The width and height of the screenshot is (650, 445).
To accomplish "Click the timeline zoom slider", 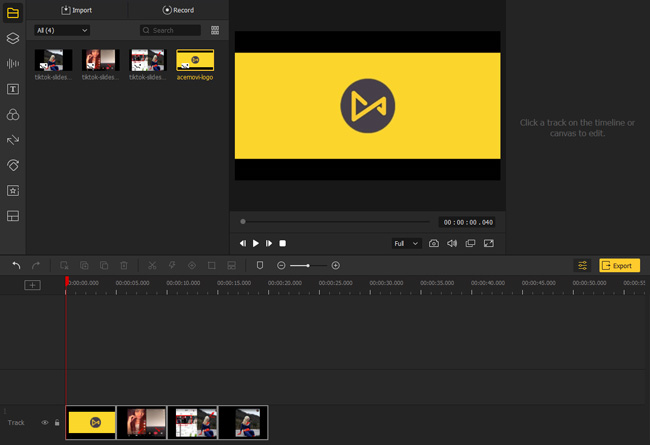I will coord(308,265).
